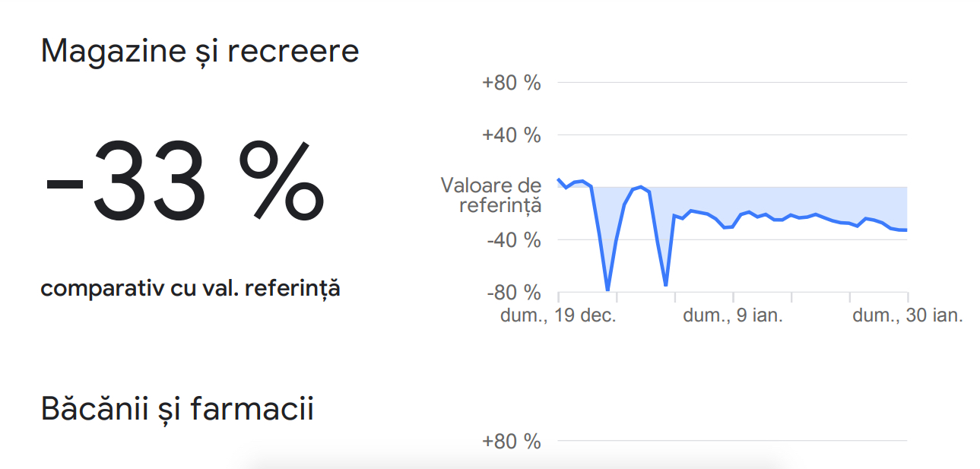Click the chart line start at 19 dec.
The height and width of the screenshot is (469, 980).
click(x=559, y=179)
